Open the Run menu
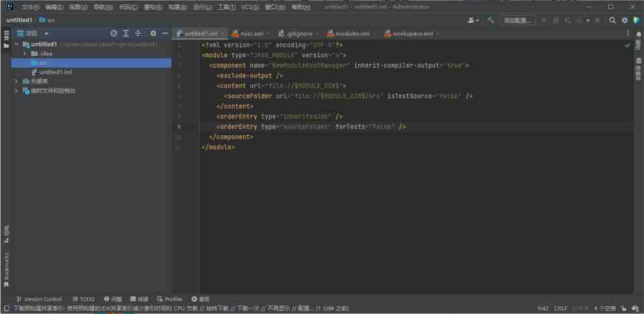The width and height of the screenshot is (644, 314). click(202, 7)
